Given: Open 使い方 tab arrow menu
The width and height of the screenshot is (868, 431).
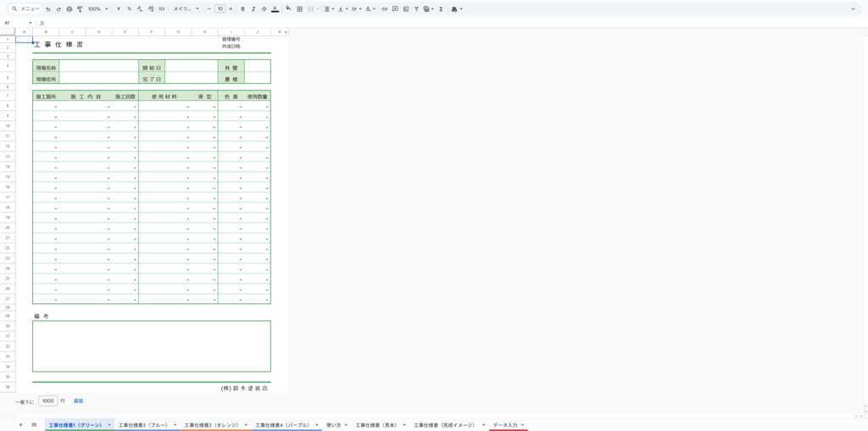Looking at the screenshot, I should coord(346,425).
